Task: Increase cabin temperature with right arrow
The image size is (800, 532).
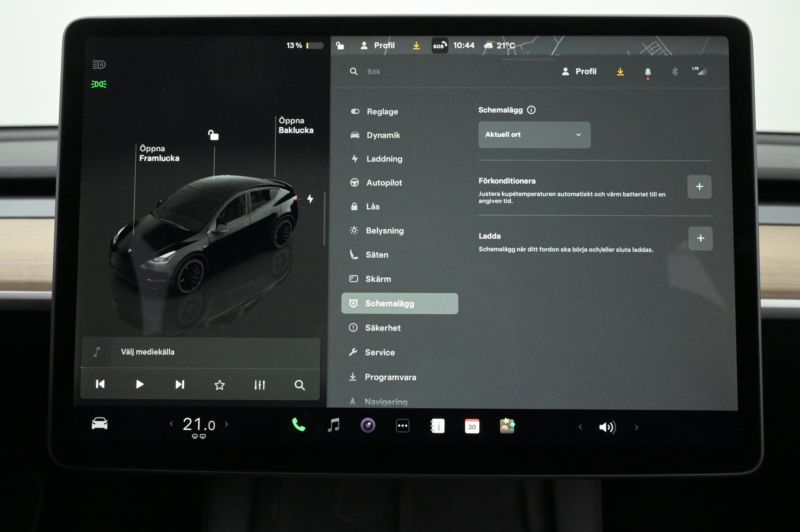Action: point(226,424)
